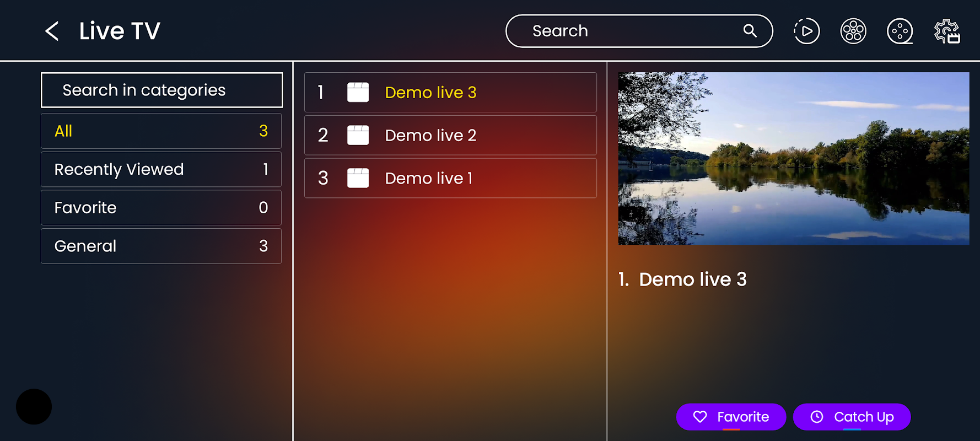Select the General category
The image size is (980, 441).
click(x=161, y=246)
